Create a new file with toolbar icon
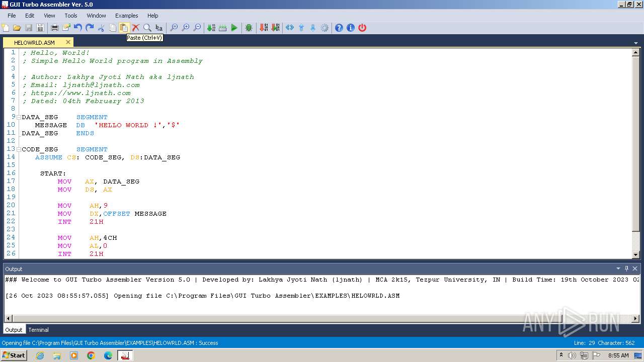The height and width of the screenshot is (362, 644). 6,28
